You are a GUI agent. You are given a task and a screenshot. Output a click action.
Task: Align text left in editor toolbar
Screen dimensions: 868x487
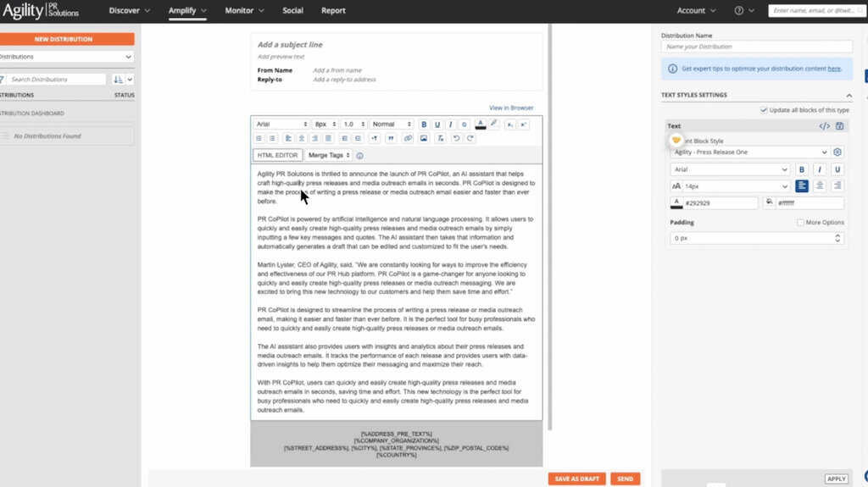click(x=288, y=138)
